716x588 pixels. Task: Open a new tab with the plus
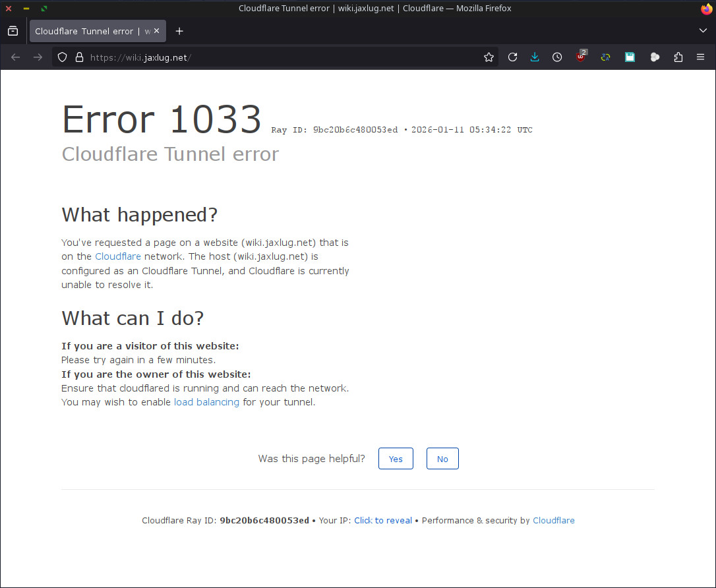[x=179, y=30]
